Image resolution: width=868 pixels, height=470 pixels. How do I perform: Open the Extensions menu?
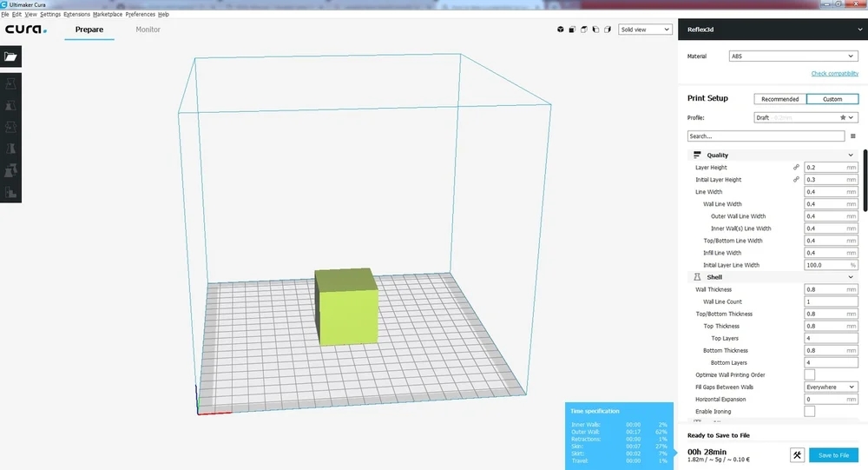[76, 15]
